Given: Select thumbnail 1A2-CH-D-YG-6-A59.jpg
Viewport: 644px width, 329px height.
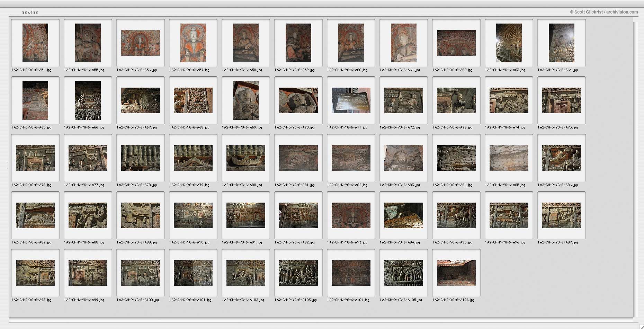Looking at the screenshot, I should pos(298,43).
